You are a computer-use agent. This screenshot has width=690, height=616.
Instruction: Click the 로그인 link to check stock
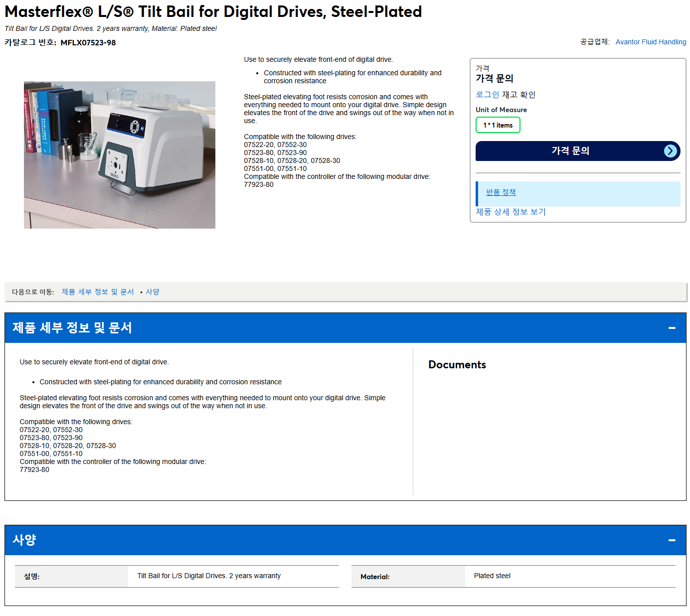click(487, 95)
